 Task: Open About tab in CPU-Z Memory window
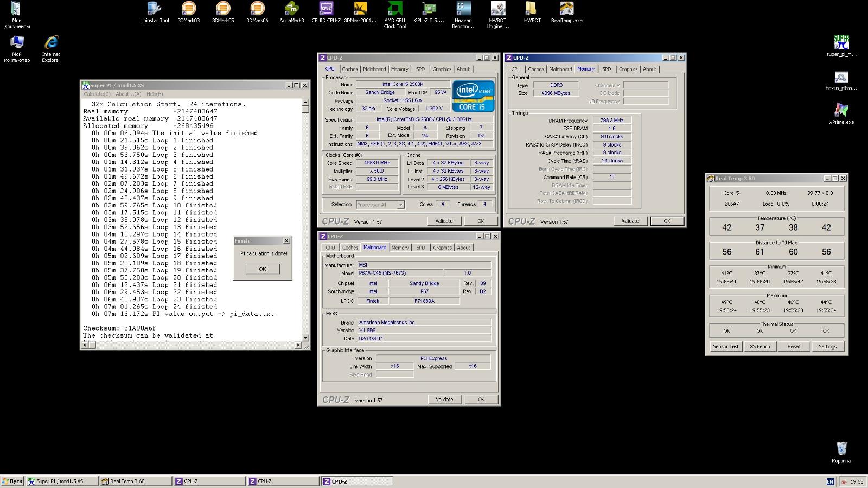[649, 69]
